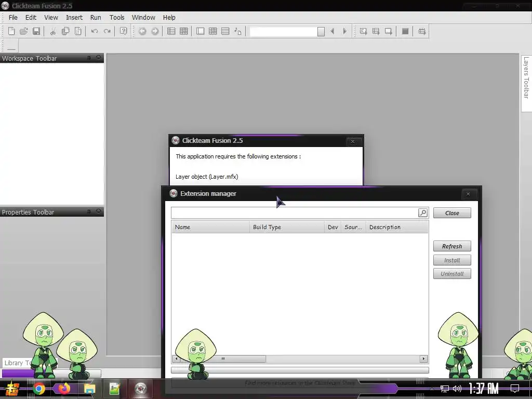
Task: Pin the Properties Toolbar panel
Action: [x=89, y=211]
